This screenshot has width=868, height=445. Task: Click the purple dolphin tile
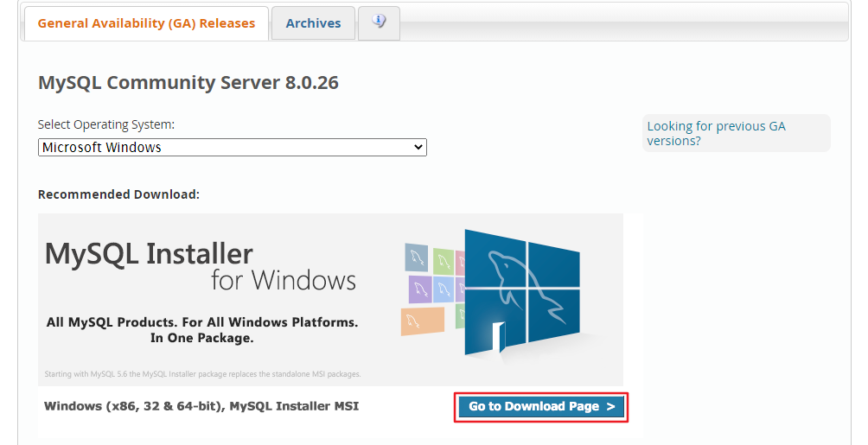[420, 289]
